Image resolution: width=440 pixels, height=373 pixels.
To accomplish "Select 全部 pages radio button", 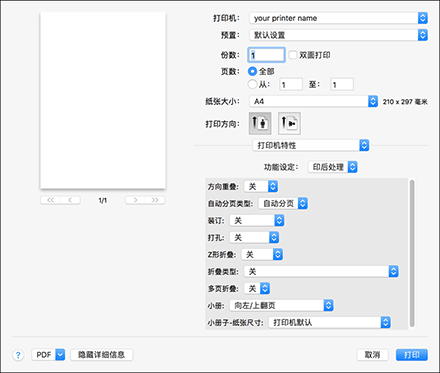I will point(252,71).
